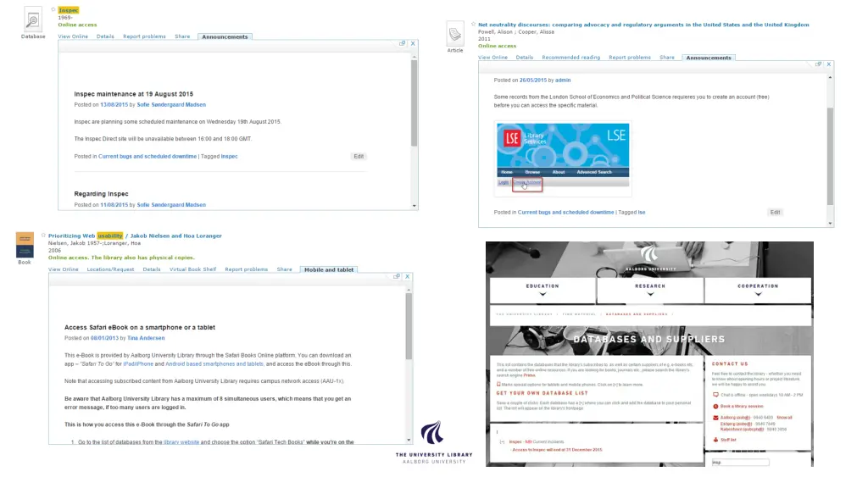Star the Prioritizing Web usability book
Viewport: 868px width, 488px height.
tap(43, 235)
